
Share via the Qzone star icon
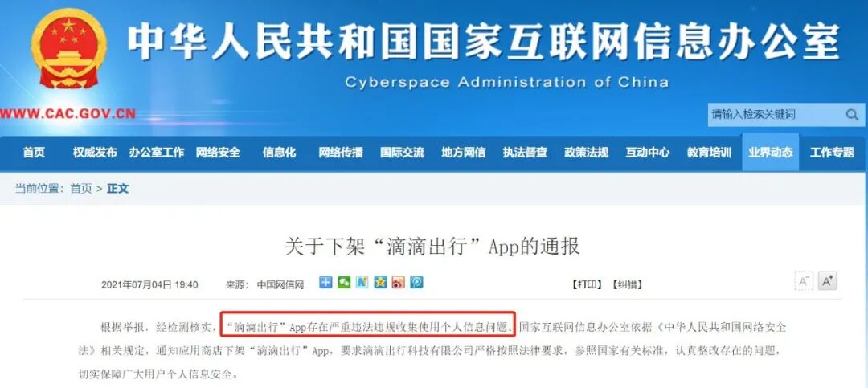click(380, 283)
